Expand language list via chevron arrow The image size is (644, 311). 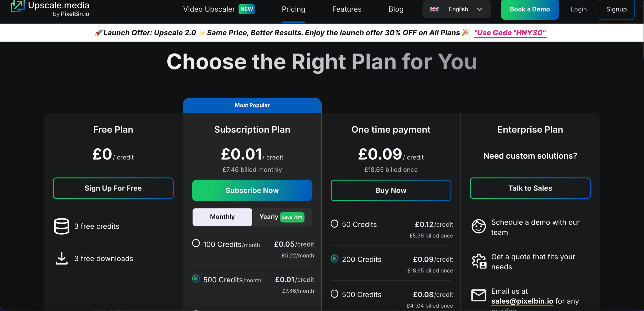coord(479,9)
